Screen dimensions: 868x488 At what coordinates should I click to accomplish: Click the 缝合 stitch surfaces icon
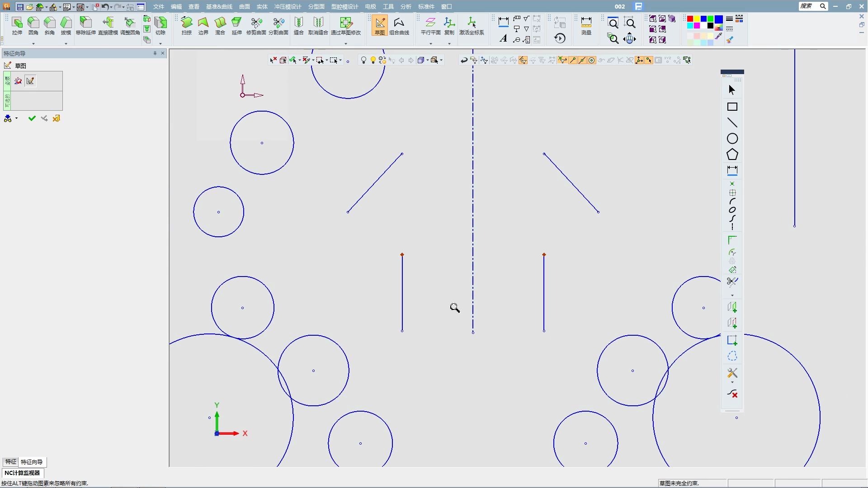[x=298, y=25]
